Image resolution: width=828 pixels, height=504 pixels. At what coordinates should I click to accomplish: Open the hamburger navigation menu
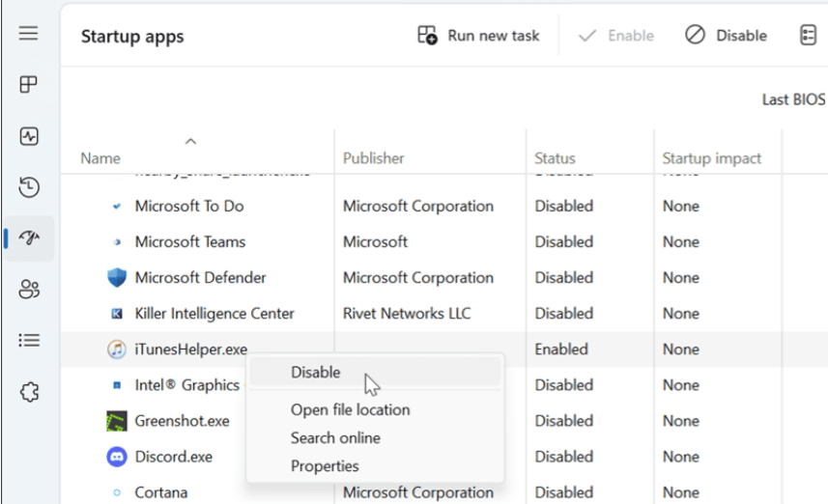click(29, 35)
